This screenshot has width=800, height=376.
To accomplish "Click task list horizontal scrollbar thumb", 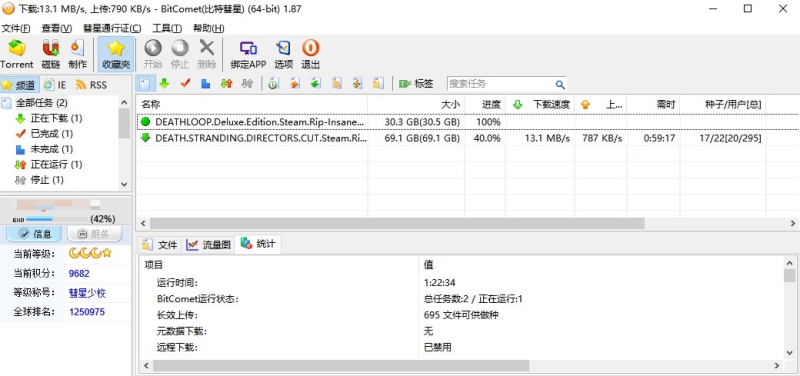I will 397,223.
